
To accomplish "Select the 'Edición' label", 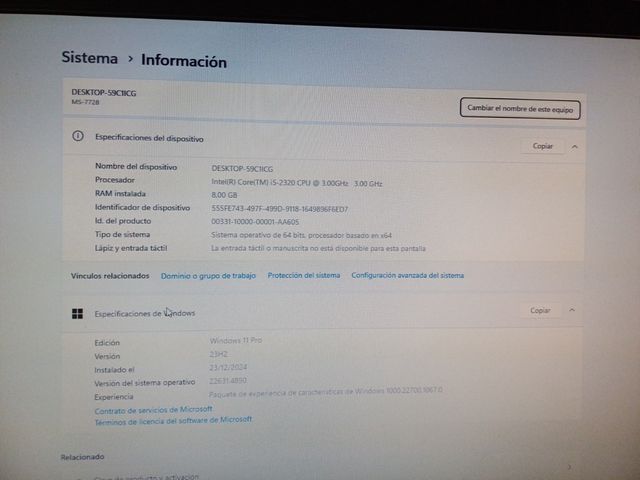I will pos(107,343).
